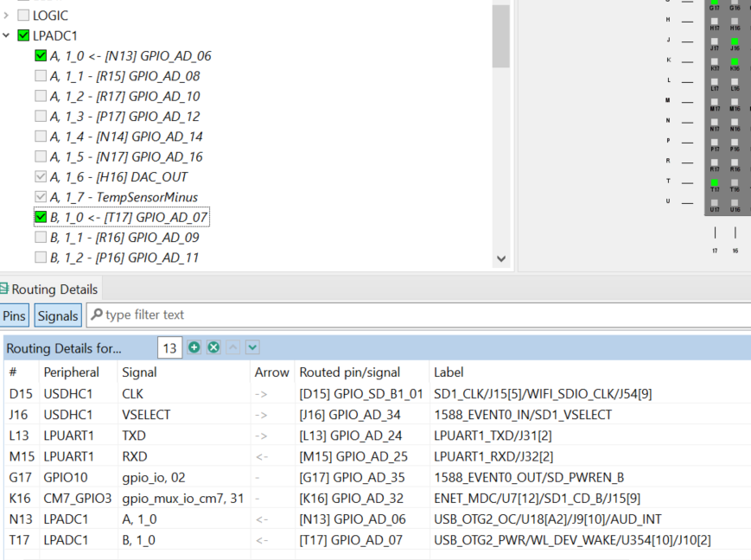
Task: Collapse the LPADC1 tree node
Action: (8, 35)
